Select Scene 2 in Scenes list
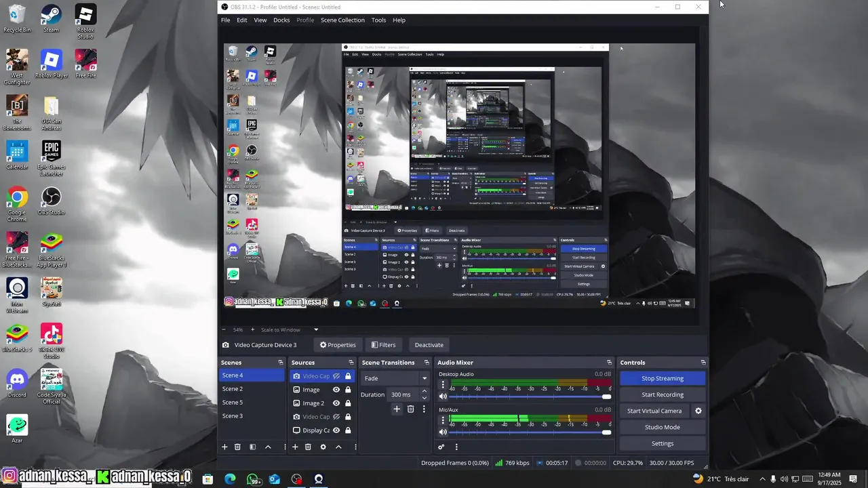This screenshot has width=868, height=488. (x=252, y=389)
